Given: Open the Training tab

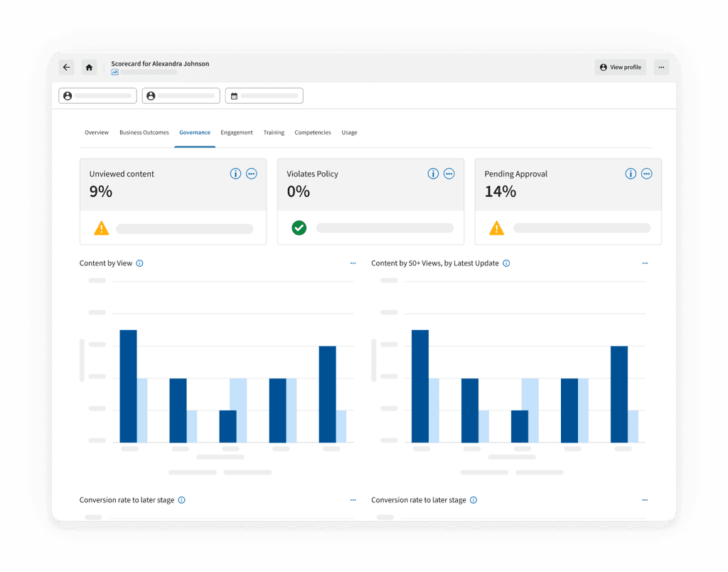Looking at the screenshot, I should coord(274,132).
